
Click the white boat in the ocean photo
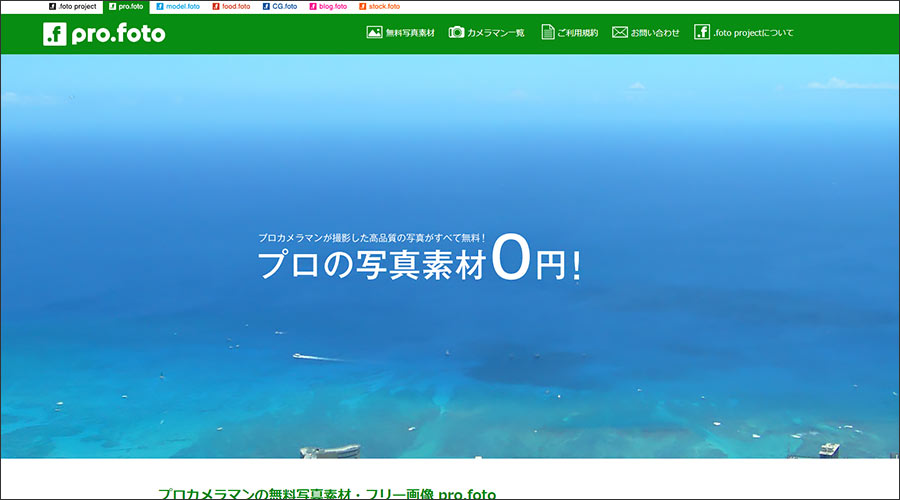[x=301, y=356]
